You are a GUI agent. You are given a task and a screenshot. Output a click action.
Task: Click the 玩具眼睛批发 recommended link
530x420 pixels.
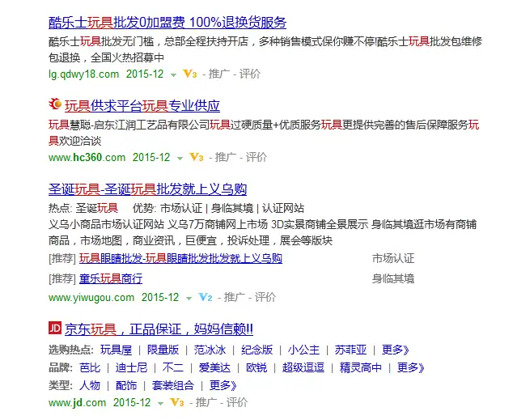[180, 258]
